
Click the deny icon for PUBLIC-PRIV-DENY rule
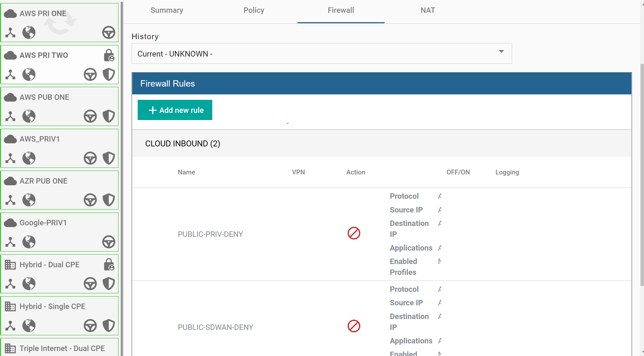pos(354,233)
